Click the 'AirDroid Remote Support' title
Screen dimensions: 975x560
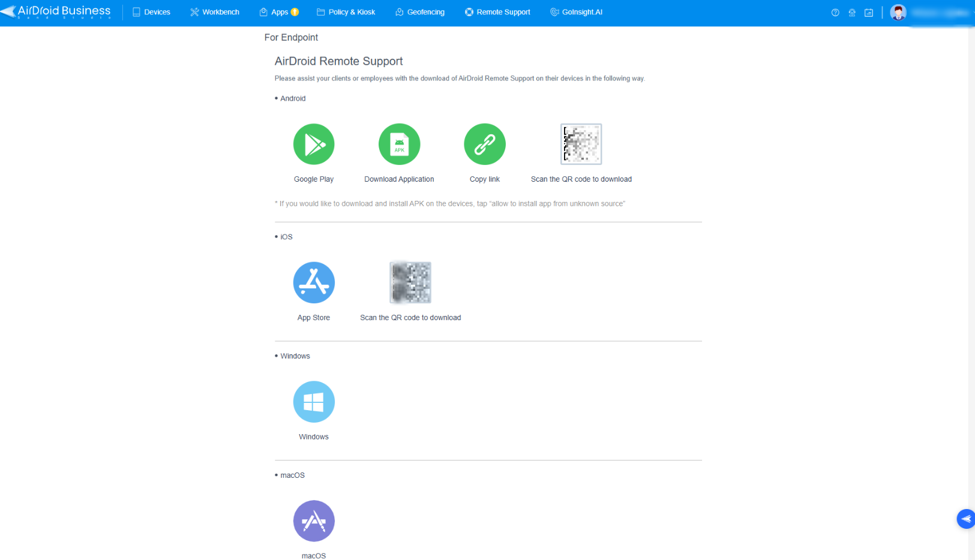338,61
